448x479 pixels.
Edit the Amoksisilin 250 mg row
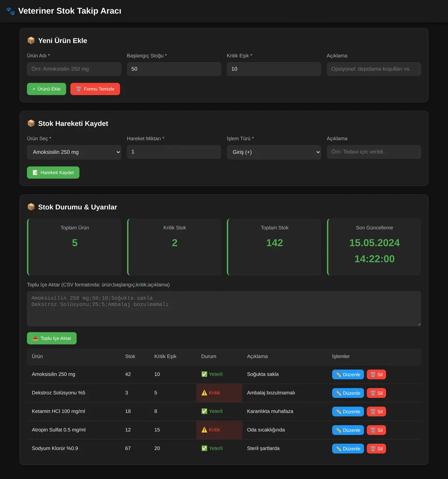tap(348, 375)
